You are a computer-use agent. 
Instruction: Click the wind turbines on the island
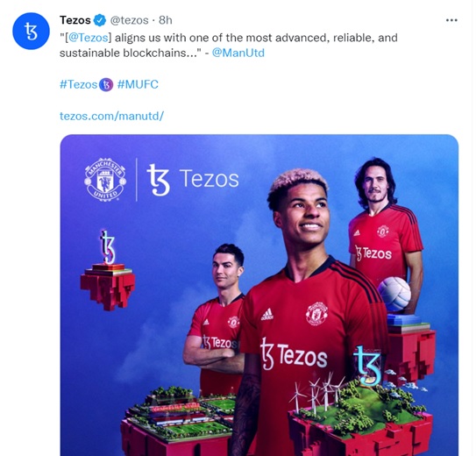(x=317, y=393)
